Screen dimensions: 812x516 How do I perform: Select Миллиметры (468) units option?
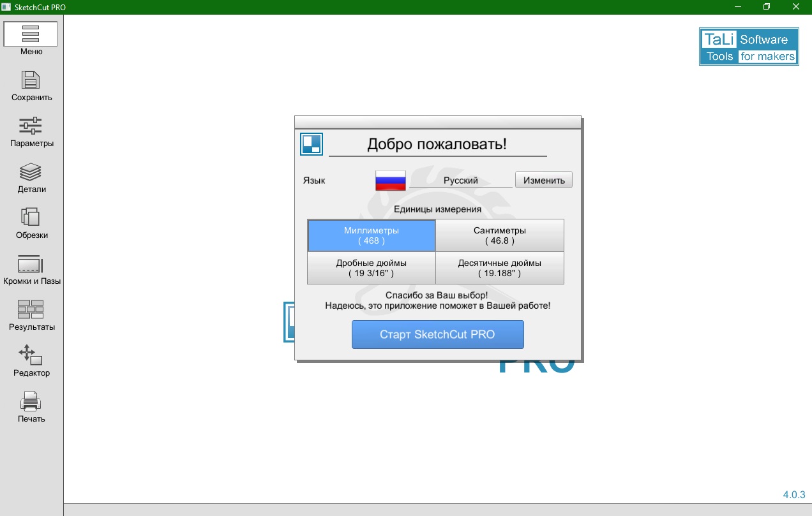(x=372, y=235)
